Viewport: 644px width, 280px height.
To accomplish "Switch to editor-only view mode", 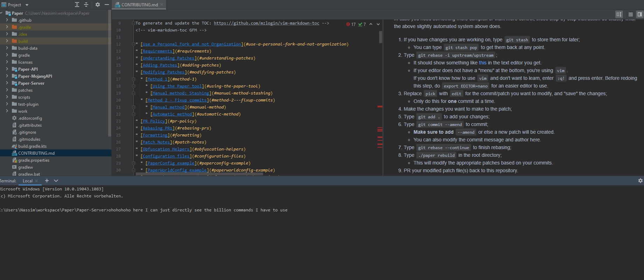I will [631, 14].
